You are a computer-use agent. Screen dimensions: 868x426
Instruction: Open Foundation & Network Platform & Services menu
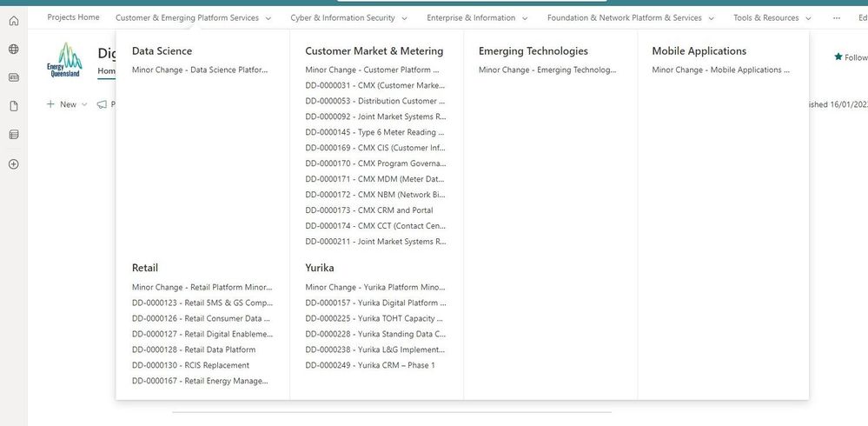coord(625,17)
